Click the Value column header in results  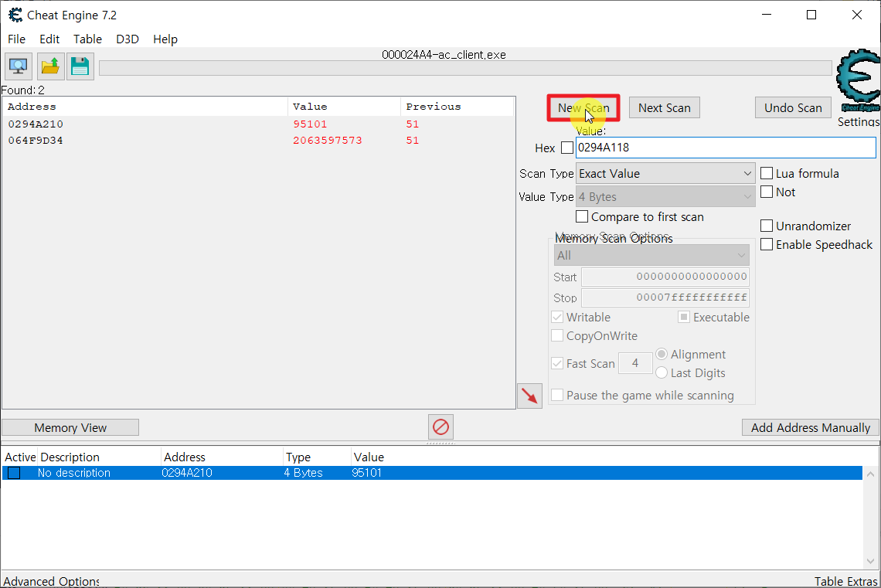click(344, 107)
